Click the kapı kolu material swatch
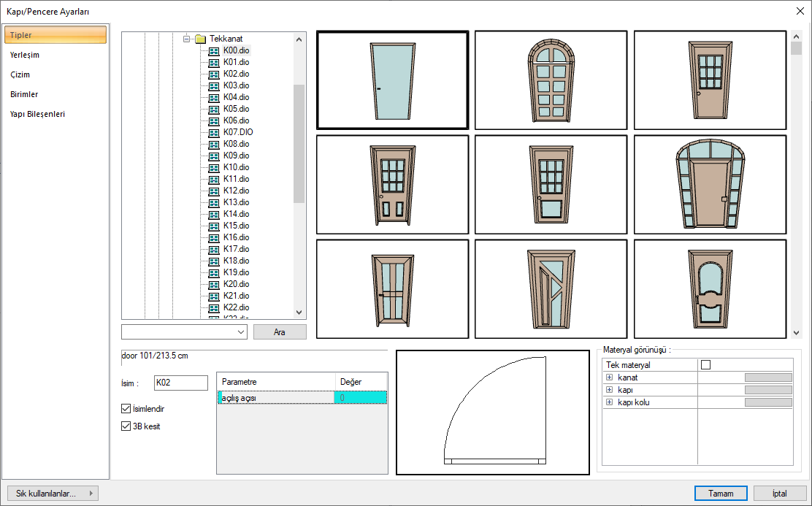 [767, 403]
